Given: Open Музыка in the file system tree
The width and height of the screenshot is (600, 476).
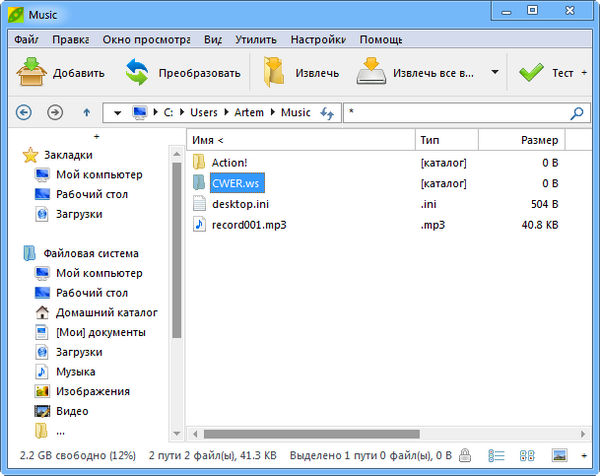Looking at the screenshot, I should coord(75,371).
